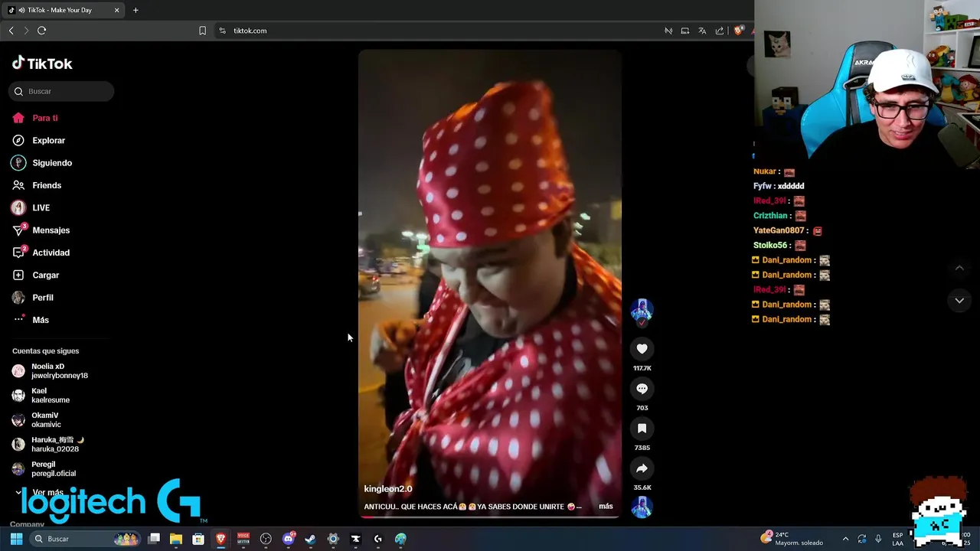Screen dimensions: 980x551
Task: Go to Perfil page
Action: 33,297
